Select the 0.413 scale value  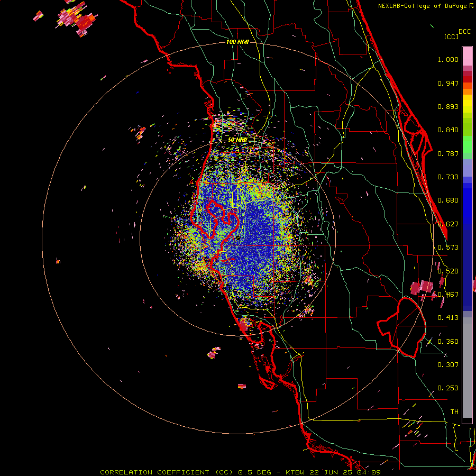pos(448,318)
